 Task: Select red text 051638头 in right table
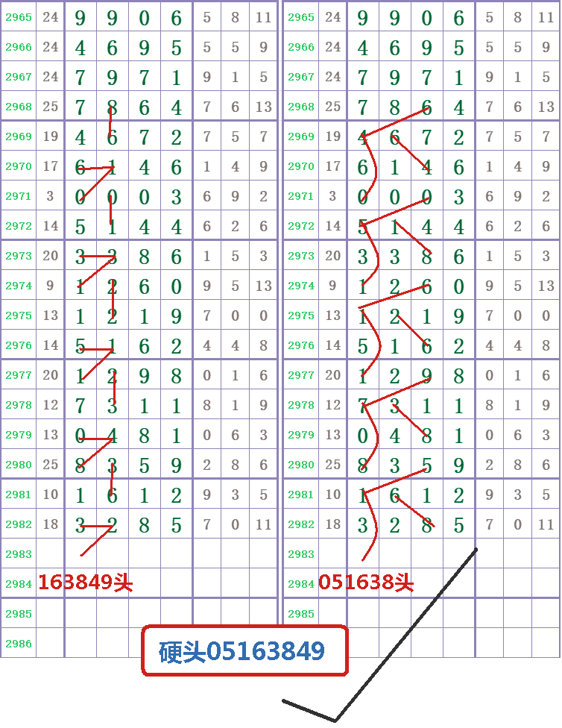tap(366, 583)
